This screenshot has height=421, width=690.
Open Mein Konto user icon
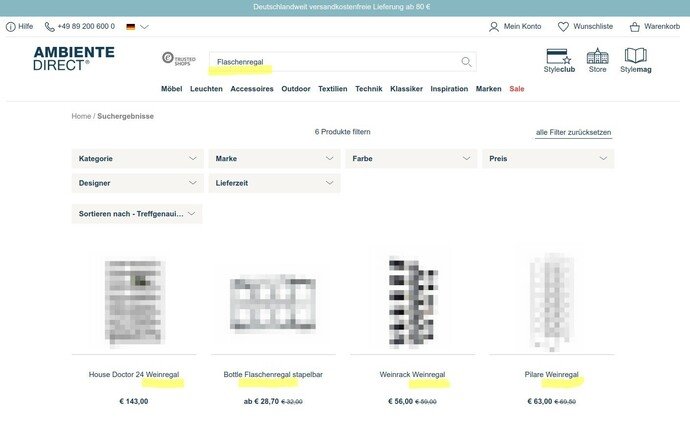click(493, 26)
